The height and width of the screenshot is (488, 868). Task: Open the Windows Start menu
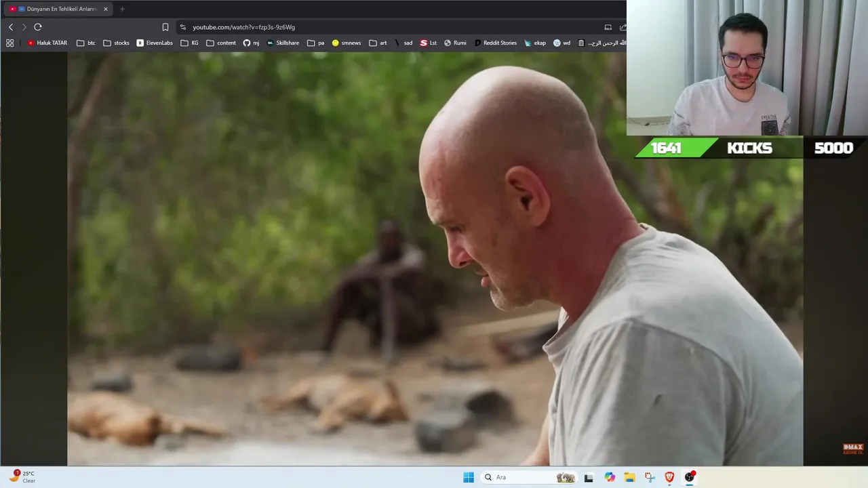[x=469, y=477]
